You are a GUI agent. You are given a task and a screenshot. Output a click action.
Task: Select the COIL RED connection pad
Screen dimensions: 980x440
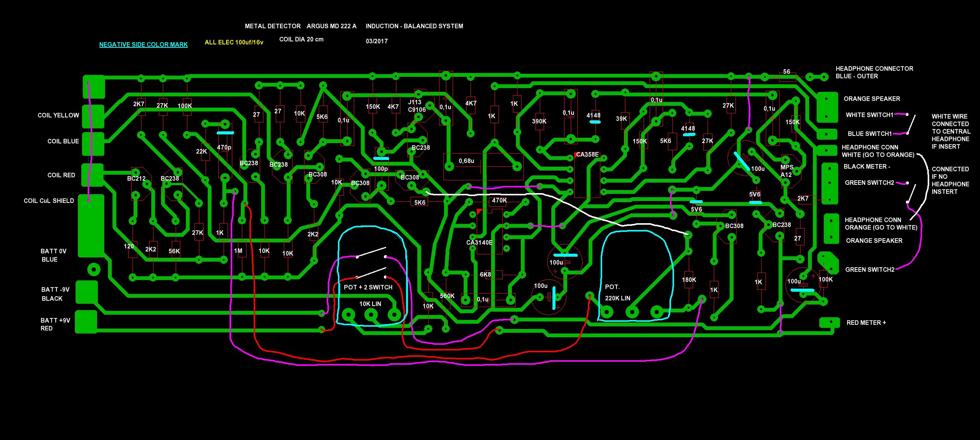(93, 175)
